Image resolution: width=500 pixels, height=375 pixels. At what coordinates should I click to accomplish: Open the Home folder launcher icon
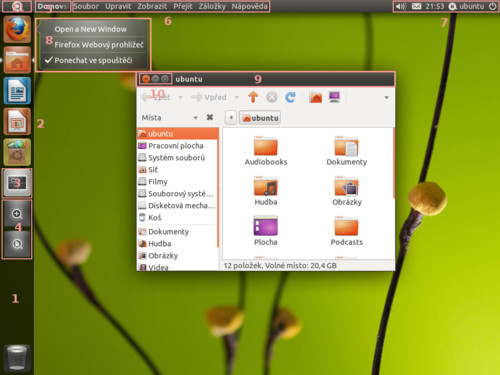(x=17, y=60)
